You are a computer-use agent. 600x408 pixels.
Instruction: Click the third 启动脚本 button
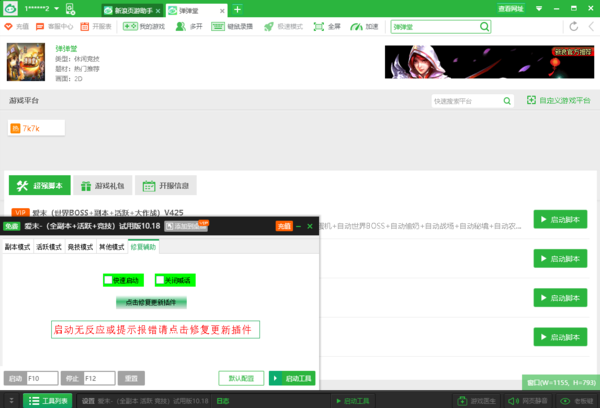[560, 298]
